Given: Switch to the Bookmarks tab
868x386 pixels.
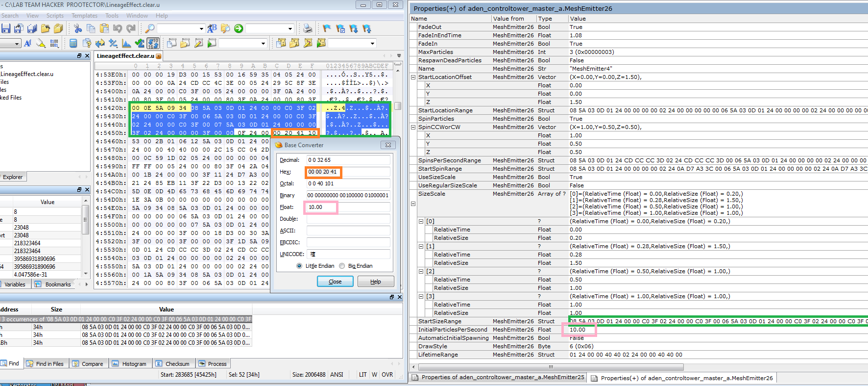Looking at the screenshot, I should (53, 284).
